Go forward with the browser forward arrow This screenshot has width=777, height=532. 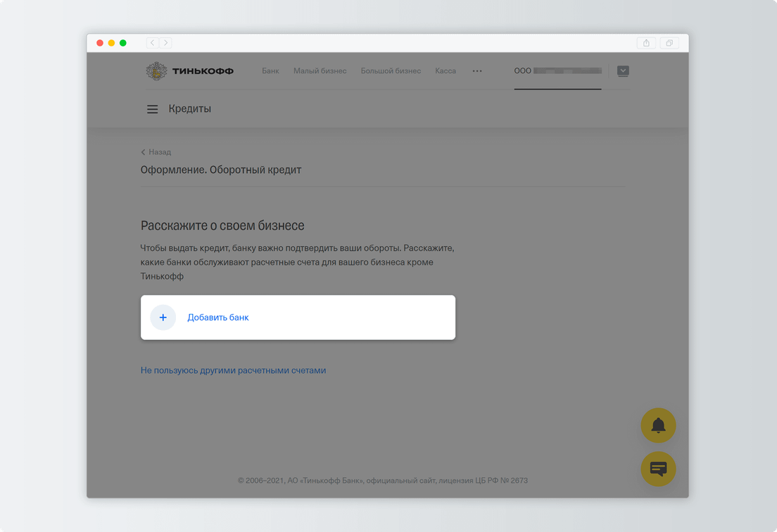pyautogui.click(x=166, y=43)
